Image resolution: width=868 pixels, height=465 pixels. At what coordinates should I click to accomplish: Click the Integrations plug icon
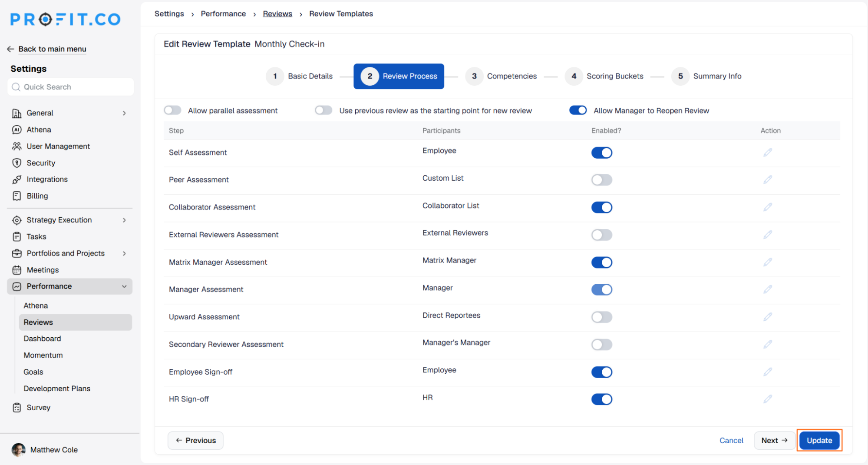17,179
